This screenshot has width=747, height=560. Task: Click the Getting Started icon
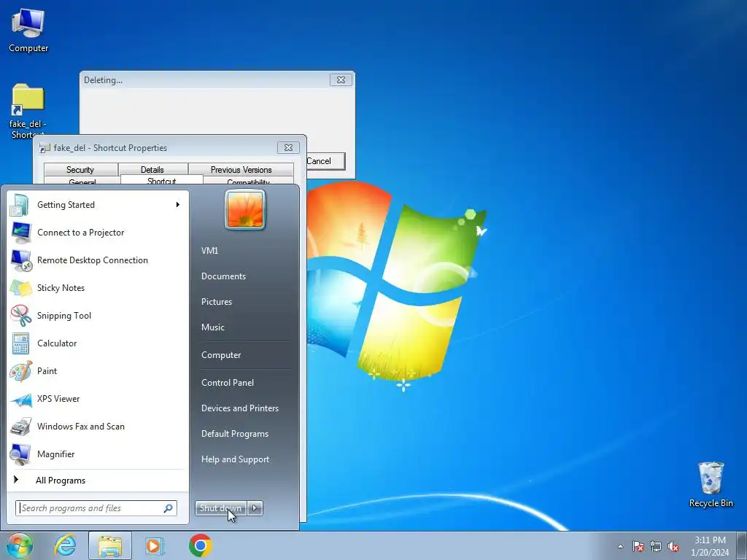pos(20,205)
